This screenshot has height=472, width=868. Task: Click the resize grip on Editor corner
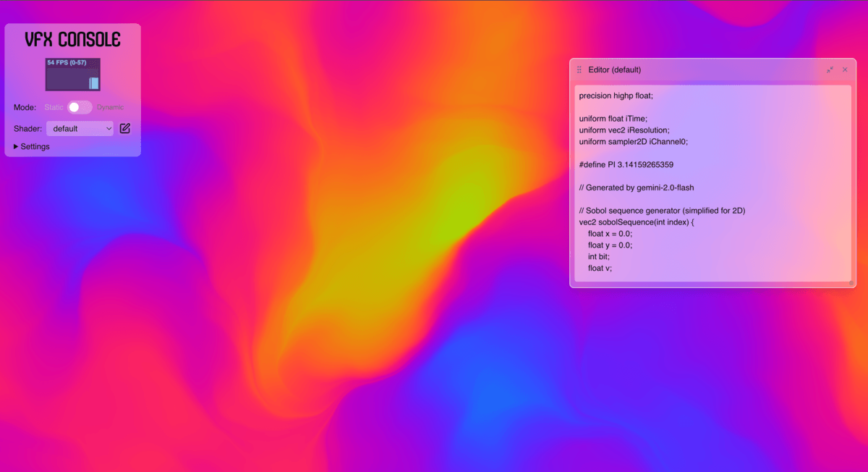[851, 284]
